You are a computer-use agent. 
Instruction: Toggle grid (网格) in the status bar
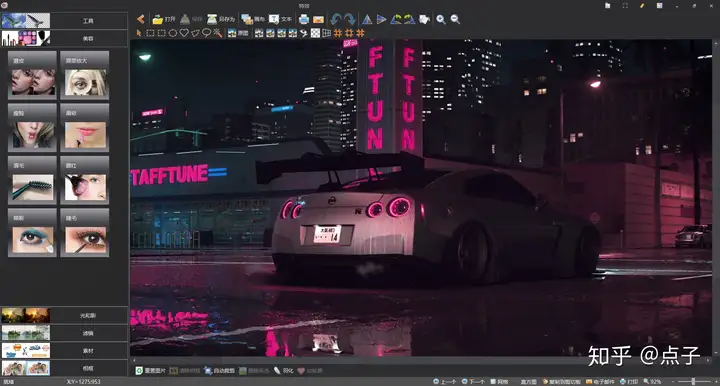point(500,381)
